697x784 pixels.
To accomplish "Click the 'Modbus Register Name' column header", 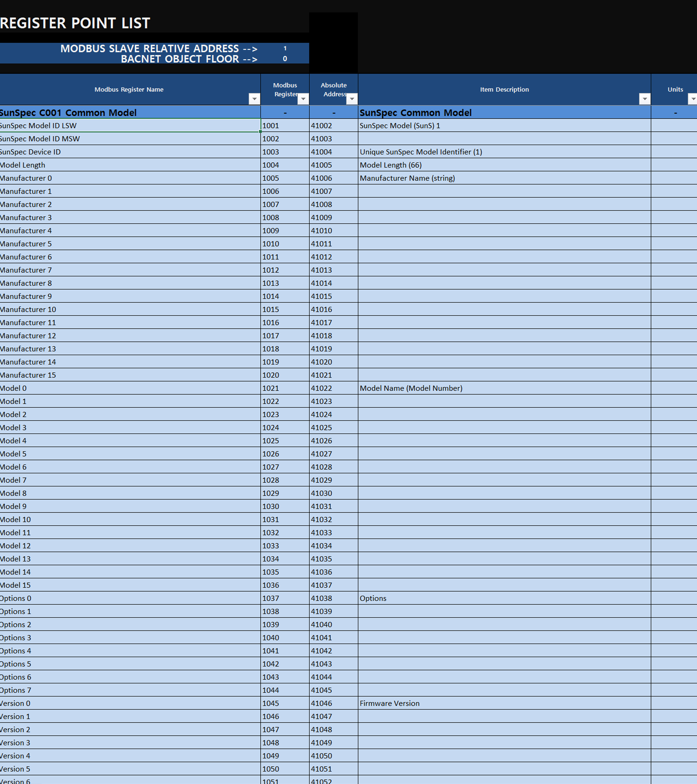I will point(129,89).
